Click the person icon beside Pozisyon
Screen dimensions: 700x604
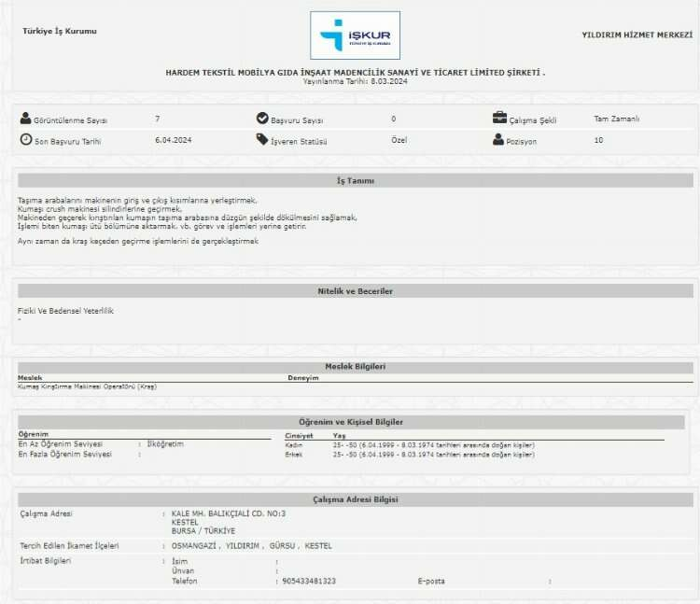(x=499, y=140)
